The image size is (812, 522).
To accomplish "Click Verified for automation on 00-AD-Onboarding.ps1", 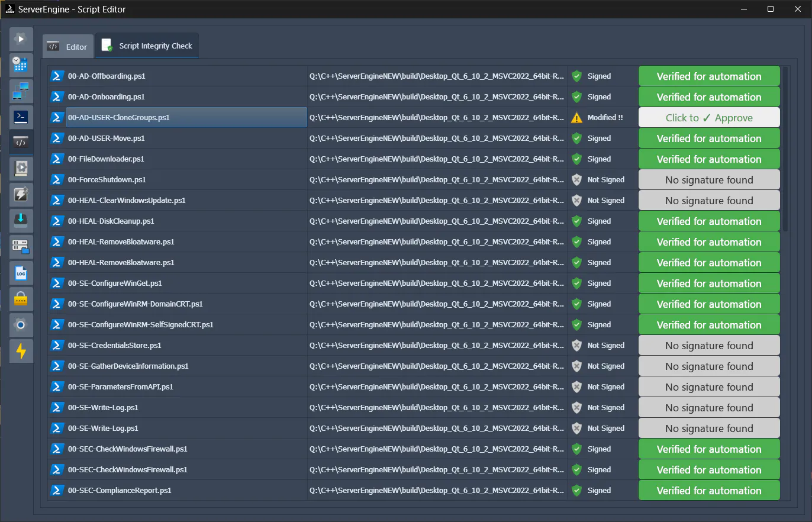I will pyautogui.click(x=708, y=96).
